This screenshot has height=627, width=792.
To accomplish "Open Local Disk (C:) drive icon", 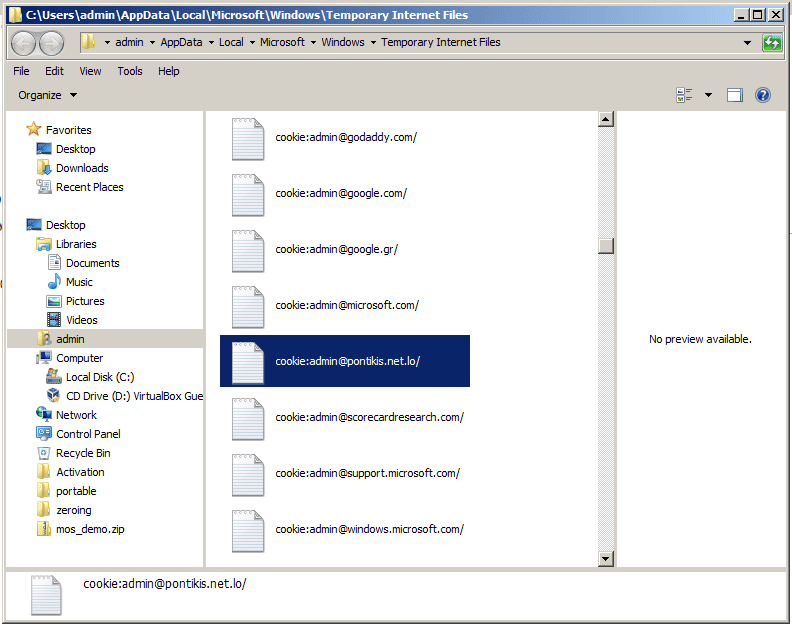I will pos(54,376).
